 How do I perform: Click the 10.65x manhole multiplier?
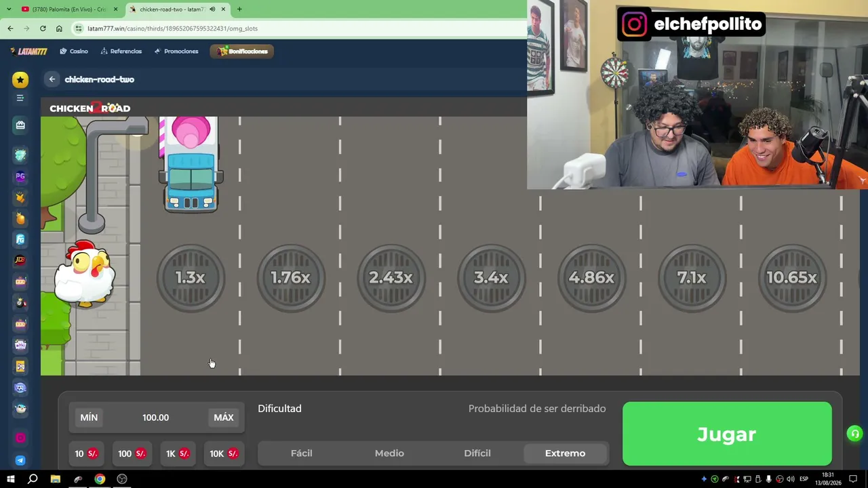[x=792, y=278]
